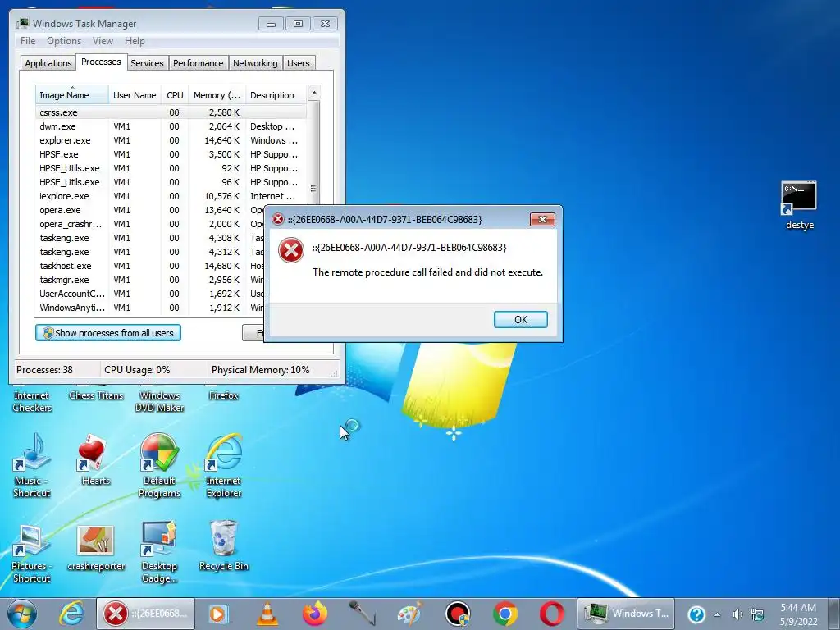Sort by CPU column header
Viewport: 840px width, 630px height.
pyautogui.click(x=175, y=95)
